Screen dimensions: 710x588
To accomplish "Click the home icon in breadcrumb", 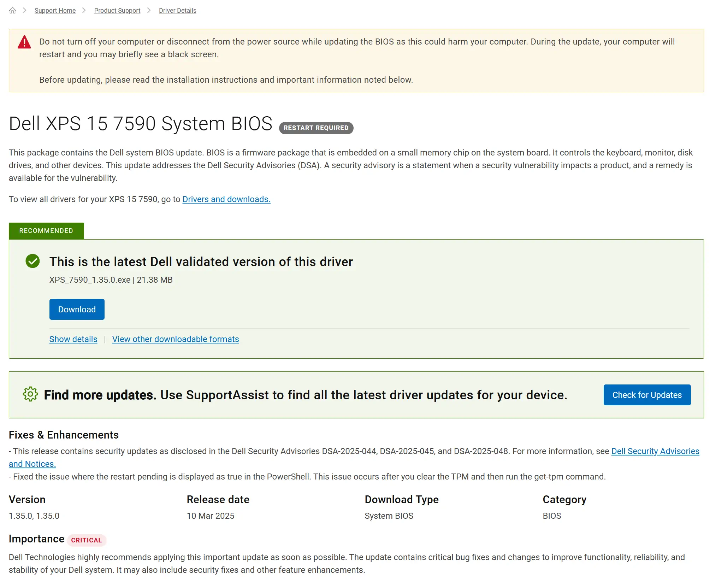I will [x=12, y=10].
